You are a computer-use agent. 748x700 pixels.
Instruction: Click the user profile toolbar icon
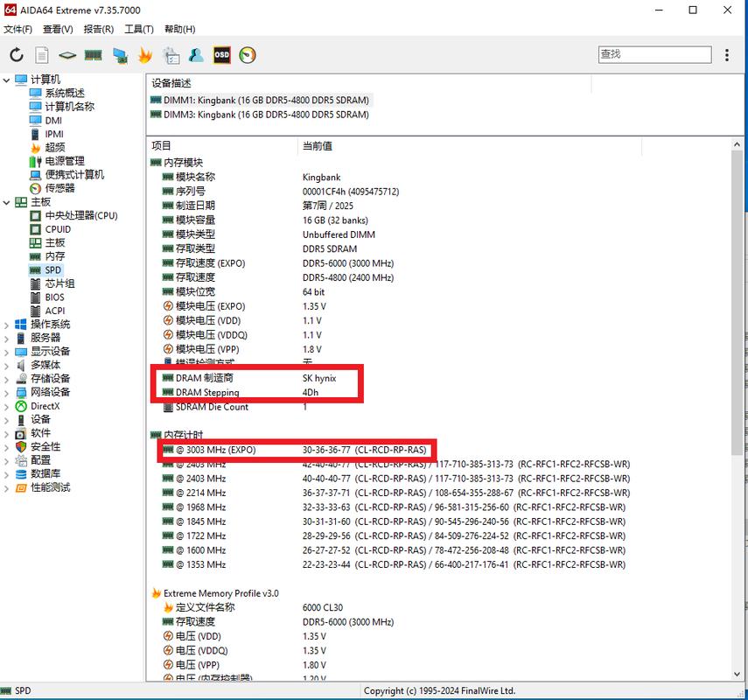(196, 55)
